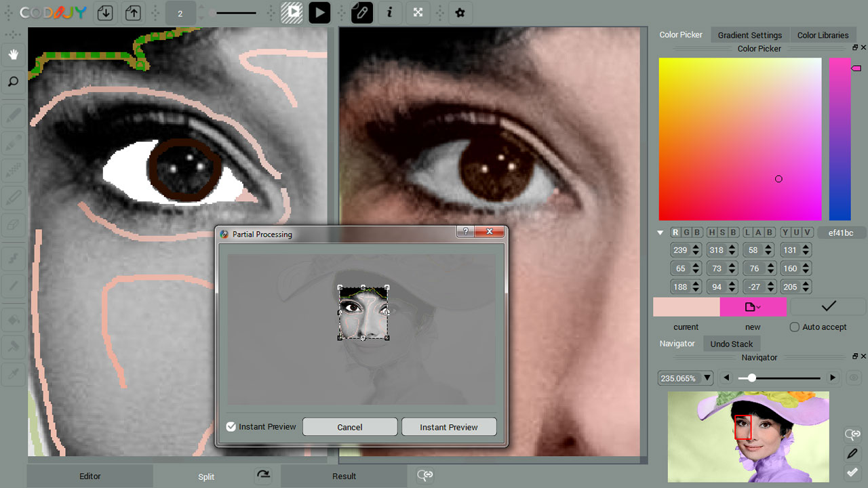Screen dimensions: 868x488
Task: Collapse the color values with the triangle arrow
Action: pyautogui.click(x=660, y=232)
